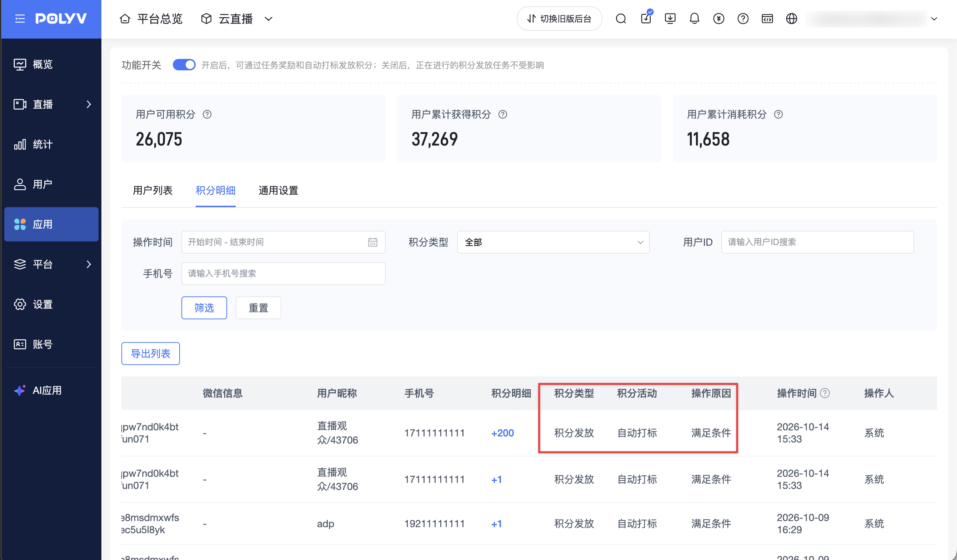
Task: Click the 用户累计消耗积分 value 11,658
Action: point(708,139)
